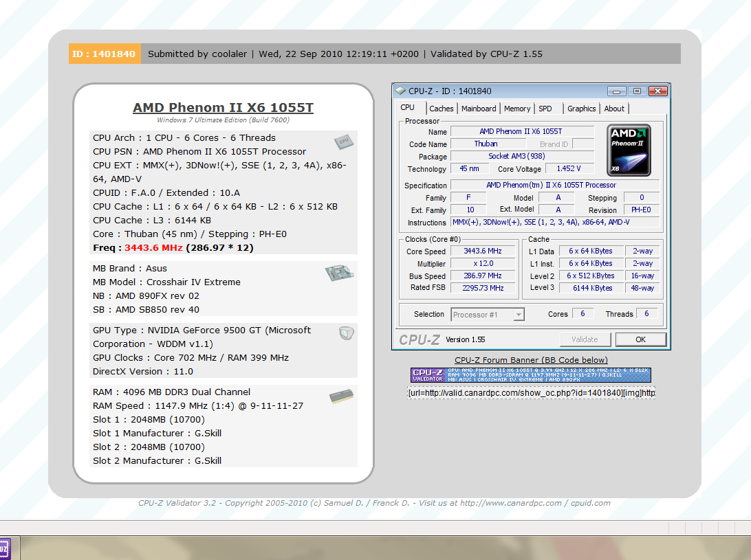Expand the Processor #1 selection dropdown

(x=488, y=315)
